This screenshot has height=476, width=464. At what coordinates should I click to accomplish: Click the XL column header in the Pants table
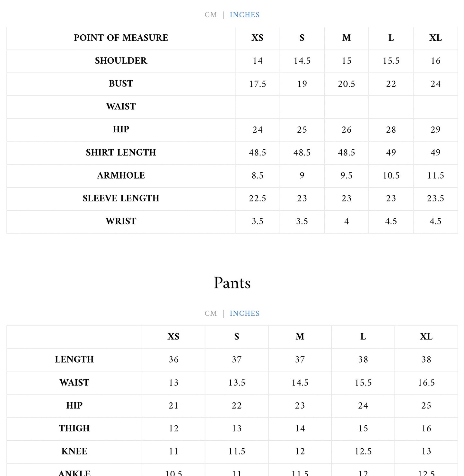point(426,337)
